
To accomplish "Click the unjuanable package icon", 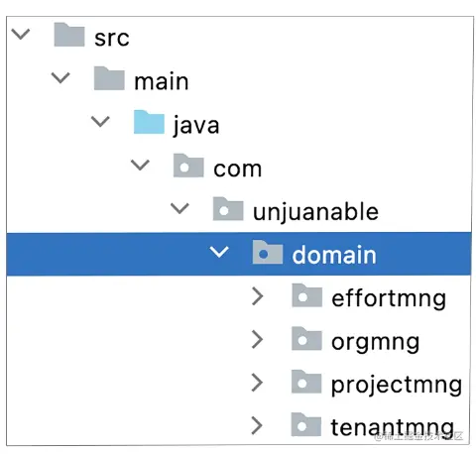I will click(x=228, y=209).
